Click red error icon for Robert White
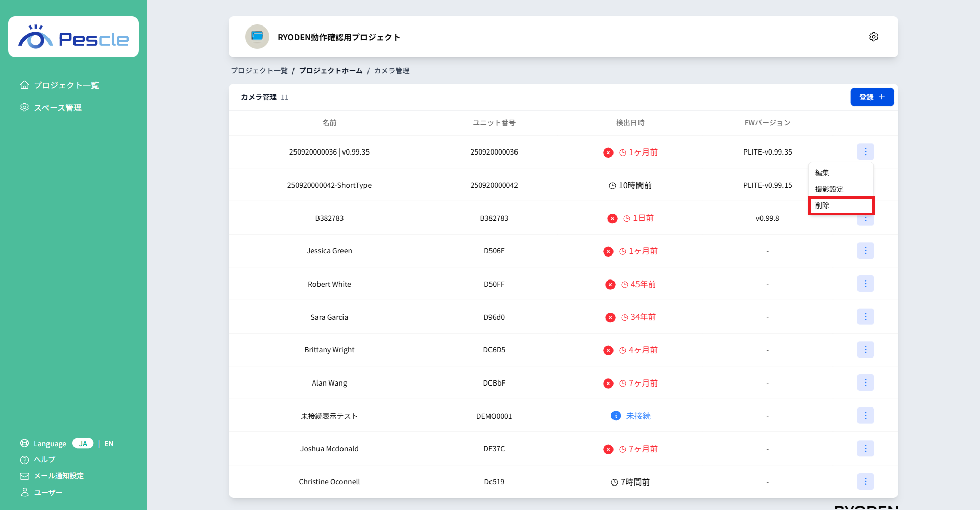This screenshot has width=980, height=510. click(610, 285)
